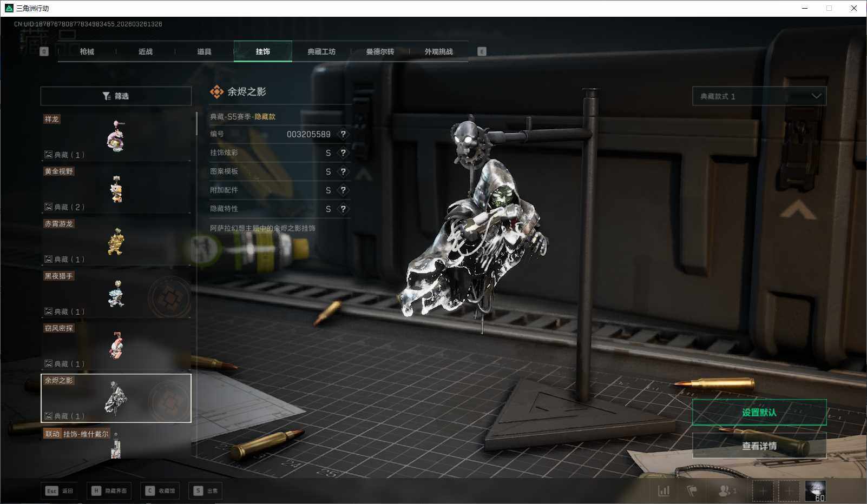Screen dimensions: 867x504
Task: Open the statistics bar-chart icon
Action: pyautogui.click(x=664, y=490)
